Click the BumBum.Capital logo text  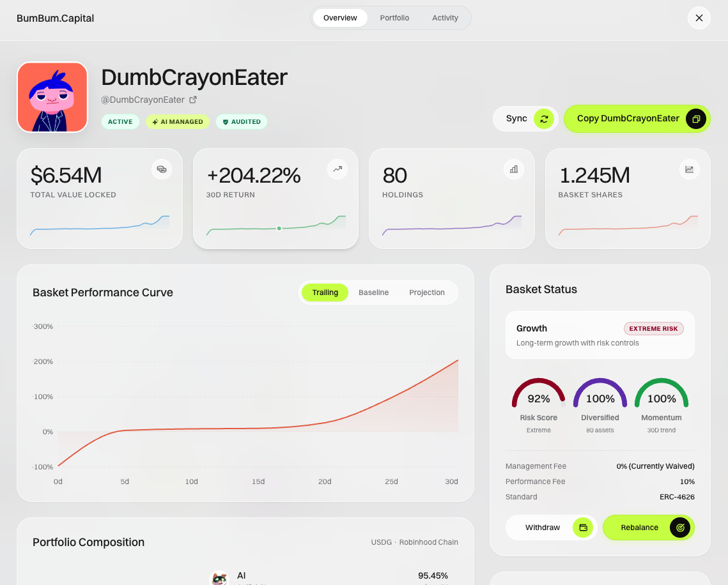click(55, 18)
